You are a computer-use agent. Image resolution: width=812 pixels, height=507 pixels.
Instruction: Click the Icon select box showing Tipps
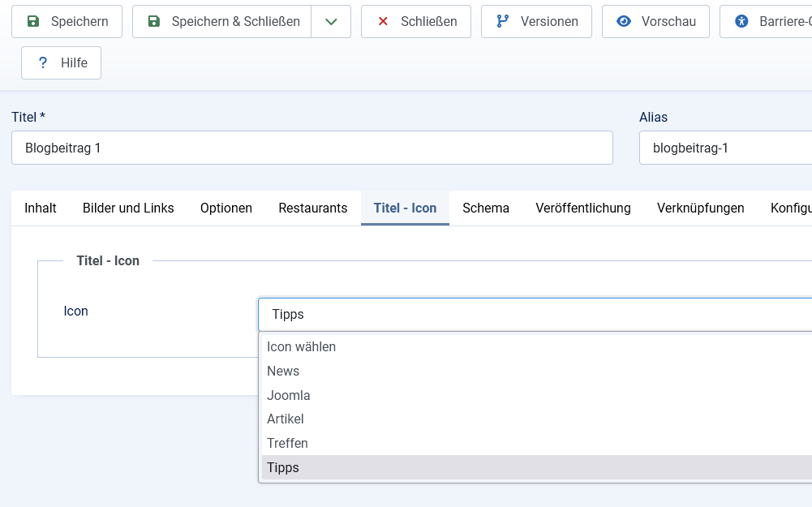[535, 314]
